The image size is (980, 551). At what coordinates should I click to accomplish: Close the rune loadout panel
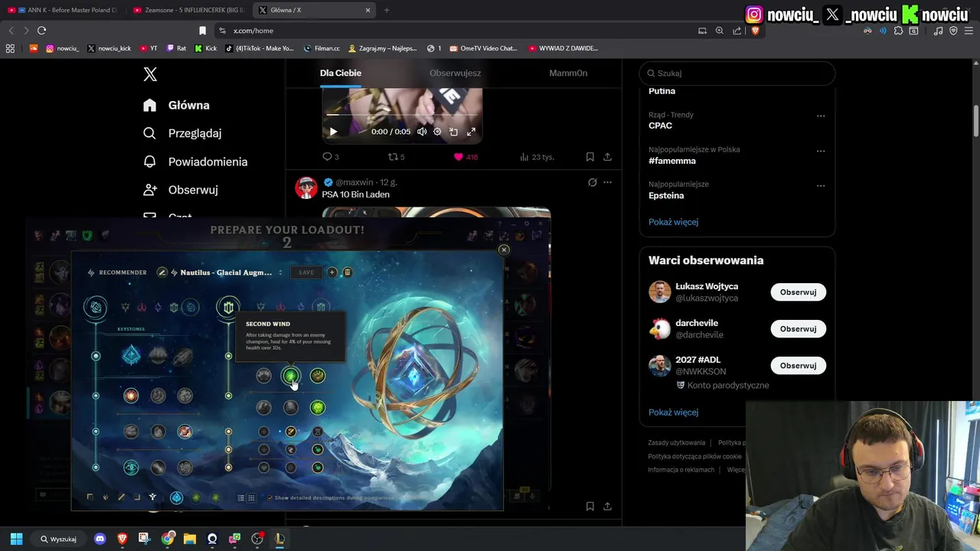coord(504,249)
